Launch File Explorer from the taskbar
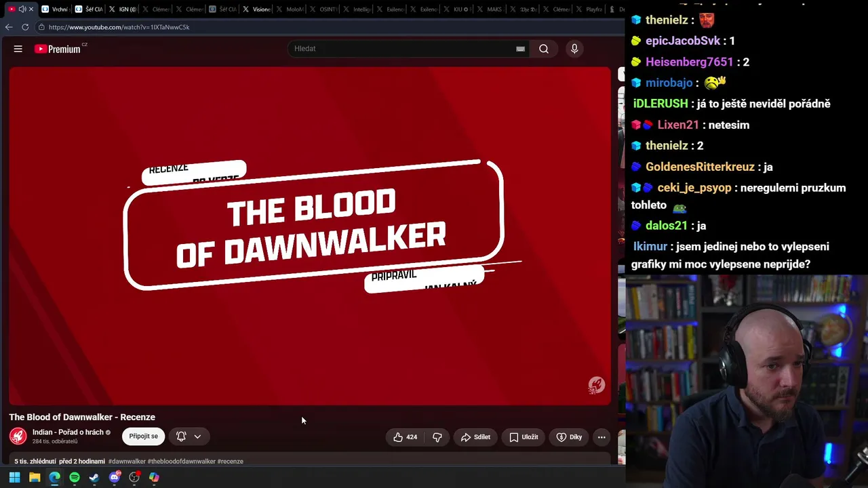 pos(35,477)
